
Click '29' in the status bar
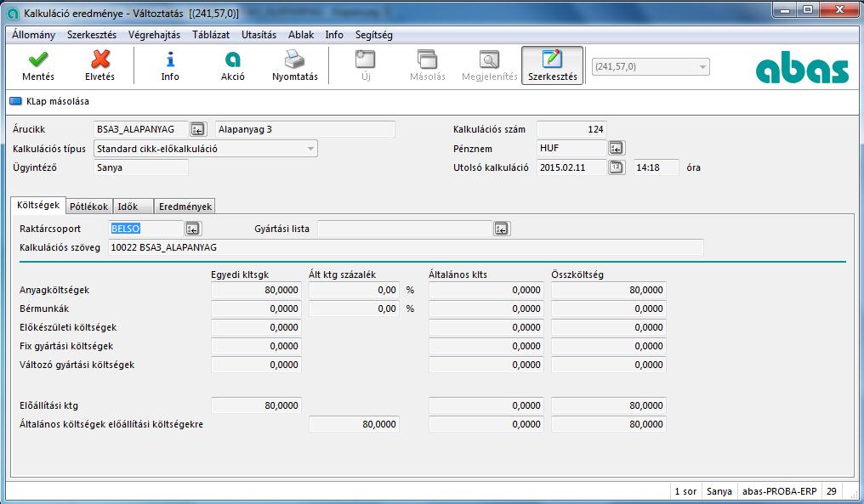click(832, 491)
